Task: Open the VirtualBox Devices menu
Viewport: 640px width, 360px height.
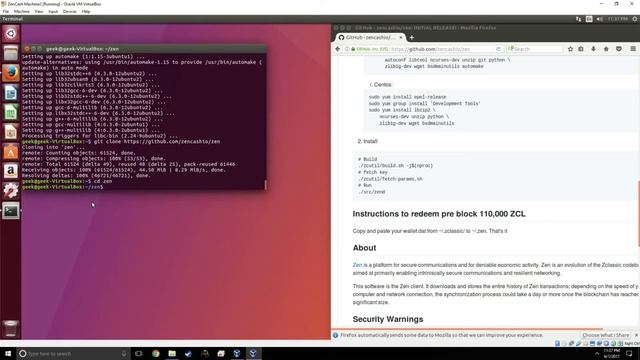Action: tap(70, 11)
